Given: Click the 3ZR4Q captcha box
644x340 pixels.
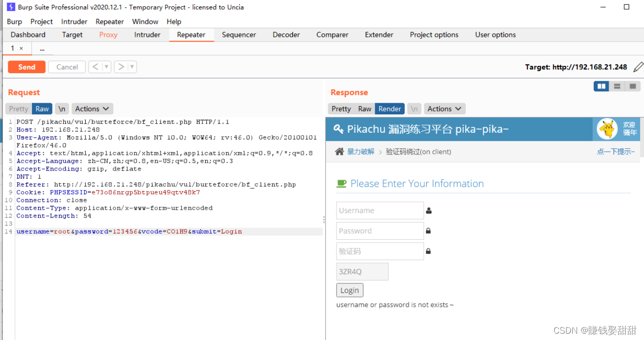Looking at the screenshot, I should [362, 272].
